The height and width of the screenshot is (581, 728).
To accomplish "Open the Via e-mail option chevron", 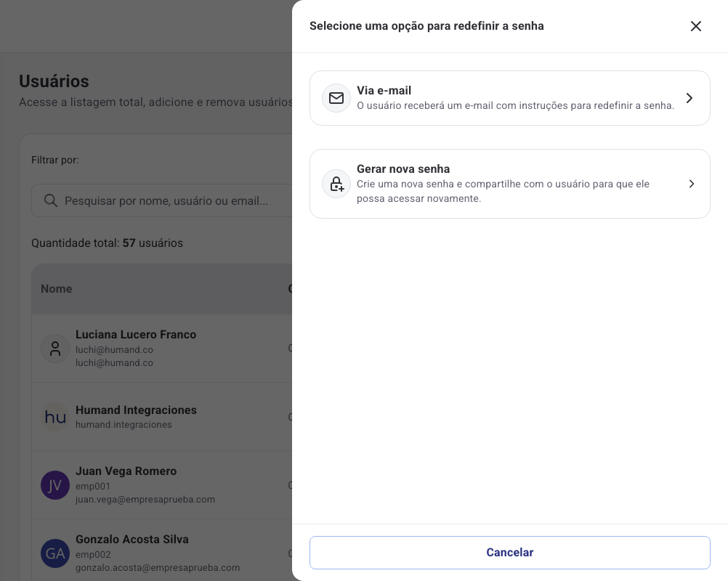I will (x=689, y=98).
